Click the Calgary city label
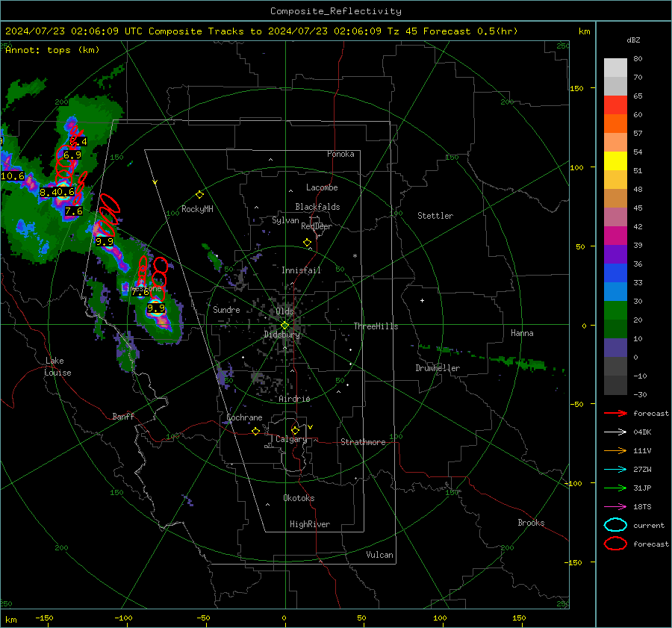The height and width of the screenshot is (628, 672). (291, 439)
